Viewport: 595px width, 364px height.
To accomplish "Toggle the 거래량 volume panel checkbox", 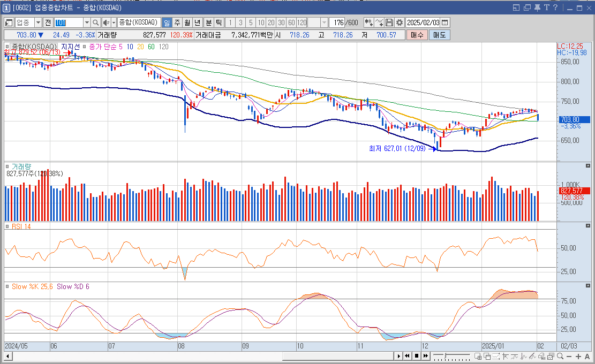I will [7, 166].
